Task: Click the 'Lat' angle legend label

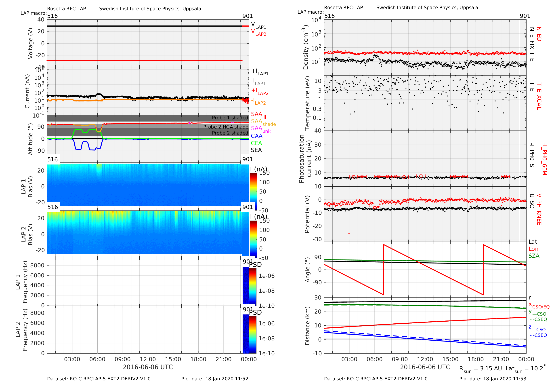Action: click(533, 242)
